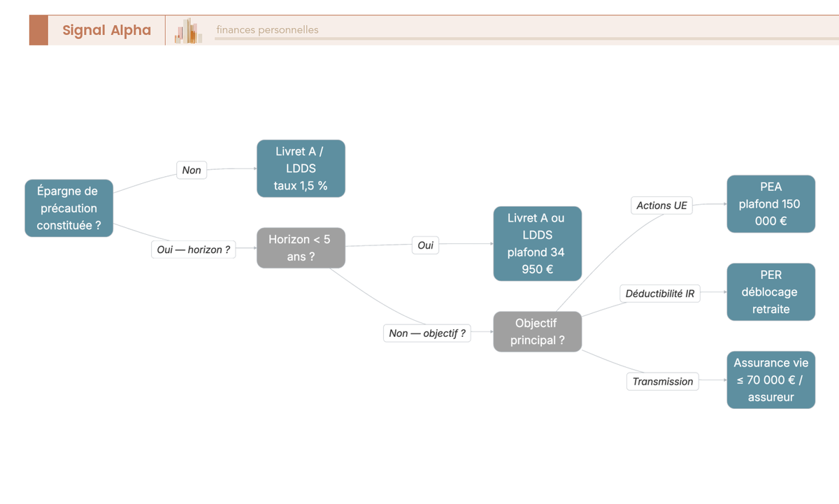Click the orange square beside Signal Alpha
The height and width of the screenshot is (504, 839).
pos(38,30)
